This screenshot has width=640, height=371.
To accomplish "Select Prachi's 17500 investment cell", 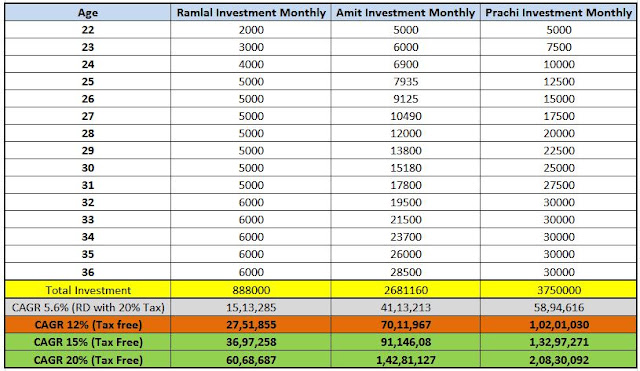I will click(558, 116).
